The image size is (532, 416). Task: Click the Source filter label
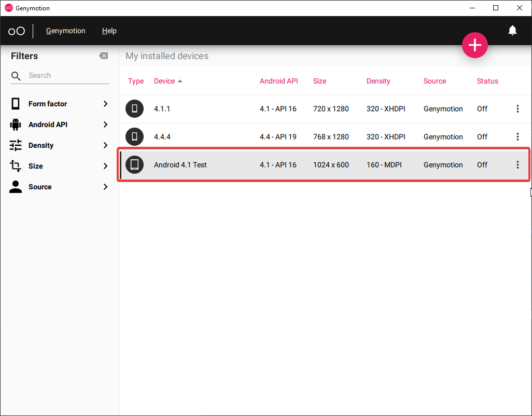pos(40,187)
